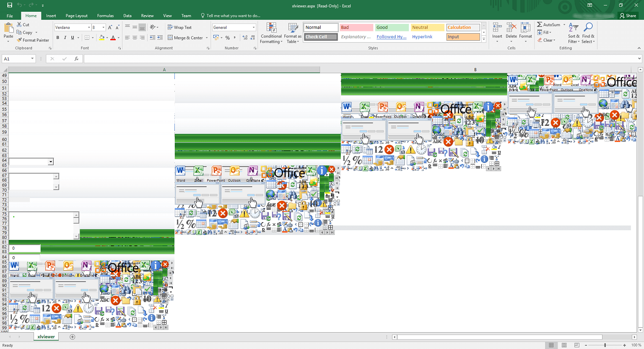Viewport: 644px width, 349px height.
Task: Delete cells using the Delete icon
Action: pos(511,32)
